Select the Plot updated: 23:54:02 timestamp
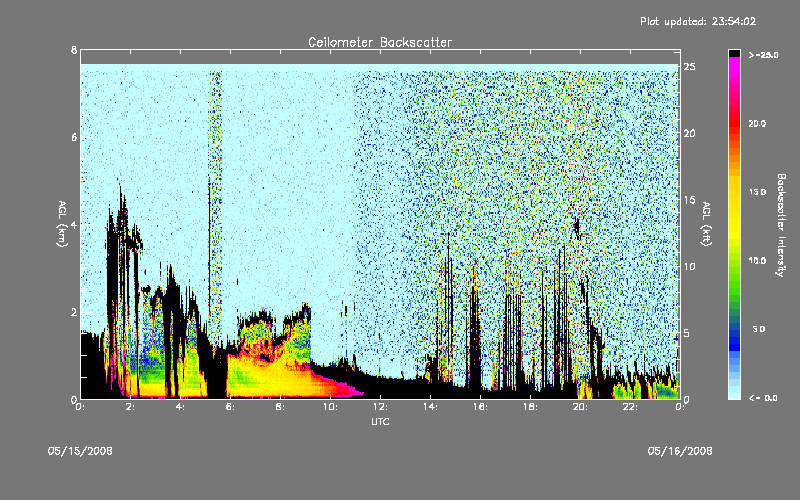The width and height of the screenshot is (800, 500). [698, 21]
